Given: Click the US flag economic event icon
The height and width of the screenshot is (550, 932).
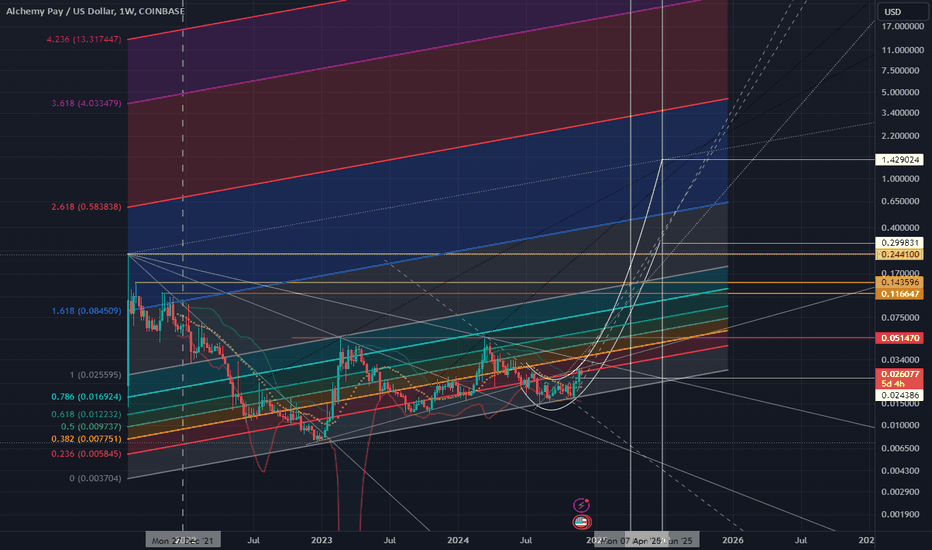Looking at the screenshot, I should pos(581,522).
